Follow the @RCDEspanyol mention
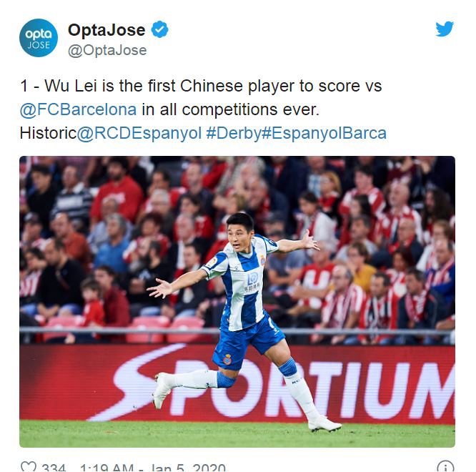The width and height of the screenshot is (476, 472). [139, 133]
